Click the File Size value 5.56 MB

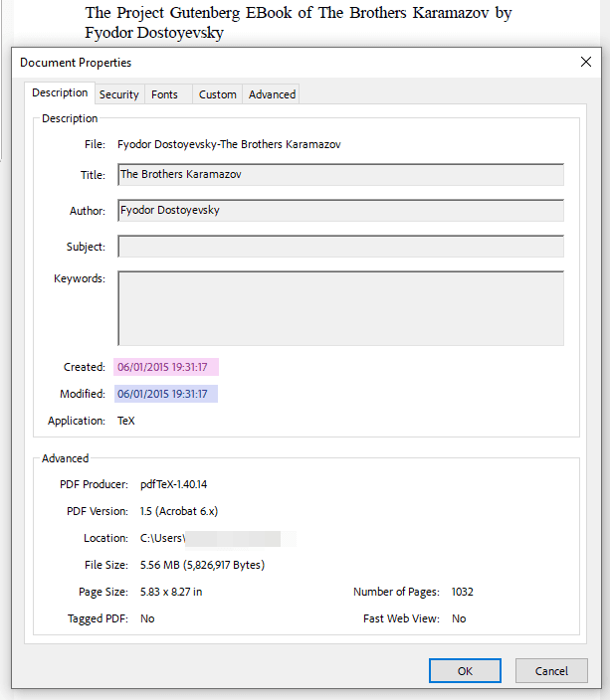coord(202,565)
